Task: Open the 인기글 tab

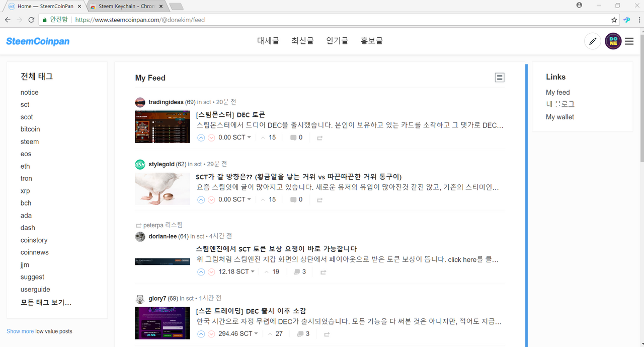Action: pyautogui.click(x=337, y=41)
